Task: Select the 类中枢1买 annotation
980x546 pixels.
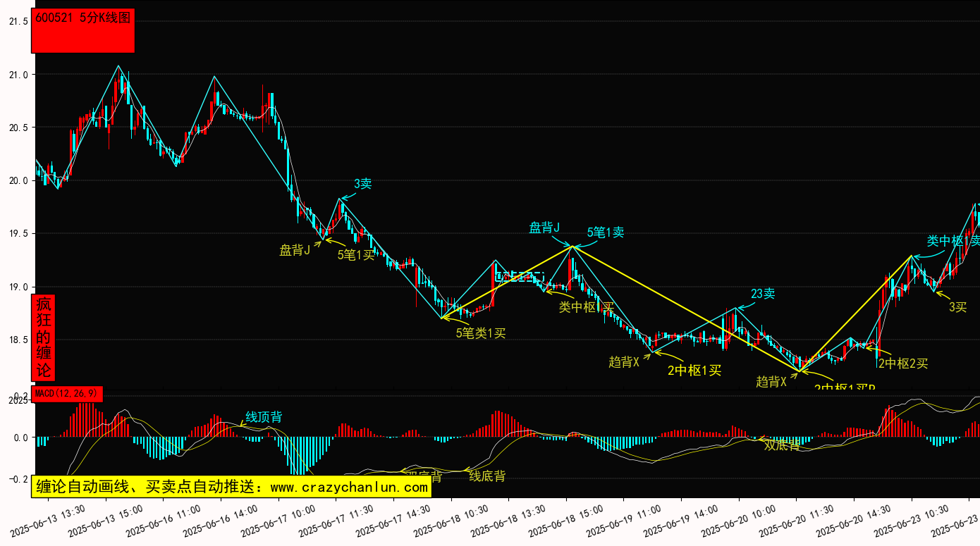Action: (587, 307)
